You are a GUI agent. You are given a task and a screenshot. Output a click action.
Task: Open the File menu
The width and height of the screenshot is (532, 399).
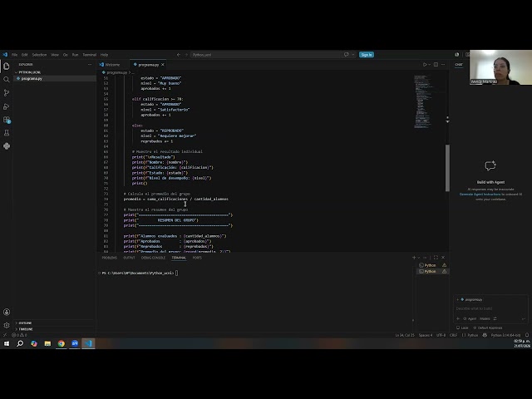click(x=15, y=55)
